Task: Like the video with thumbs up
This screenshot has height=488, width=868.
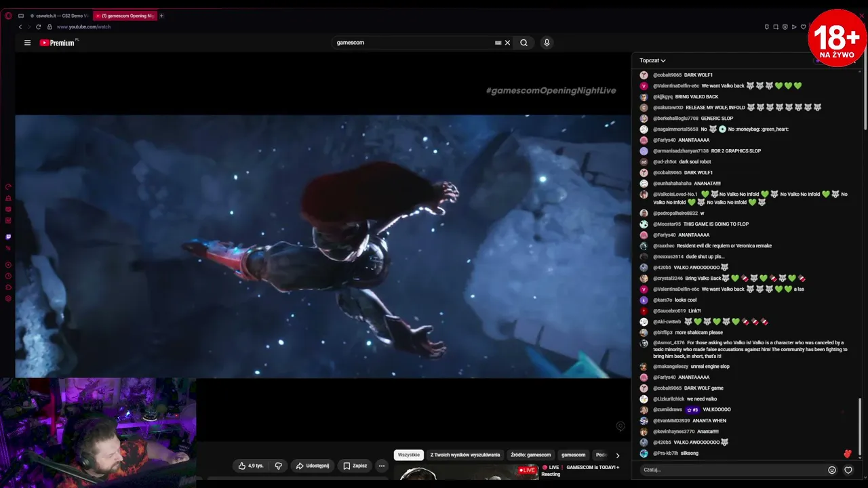Action: click(x=250, y=466)
